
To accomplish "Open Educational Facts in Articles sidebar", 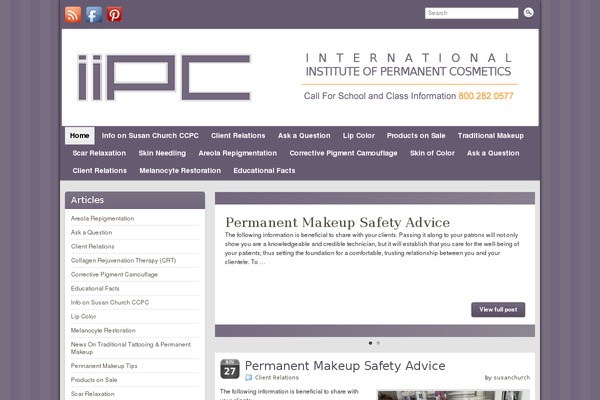I will click(95, 288).
